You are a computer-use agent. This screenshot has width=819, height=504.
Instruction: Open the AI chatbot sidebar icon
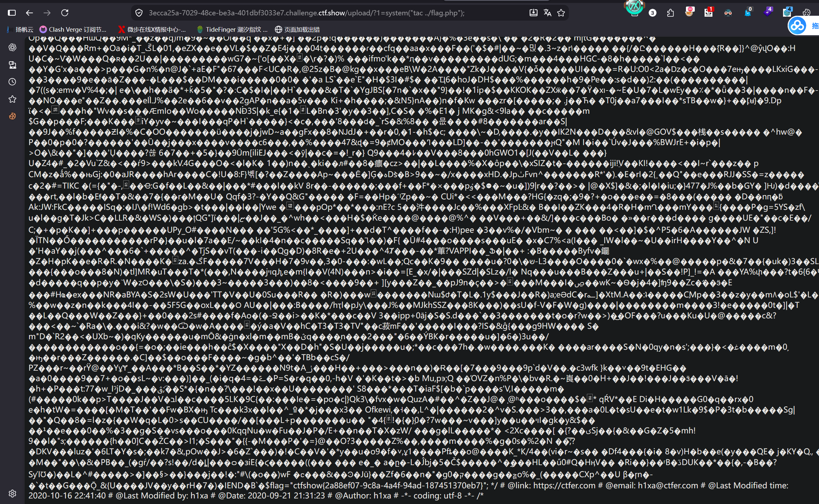point(12,47)
